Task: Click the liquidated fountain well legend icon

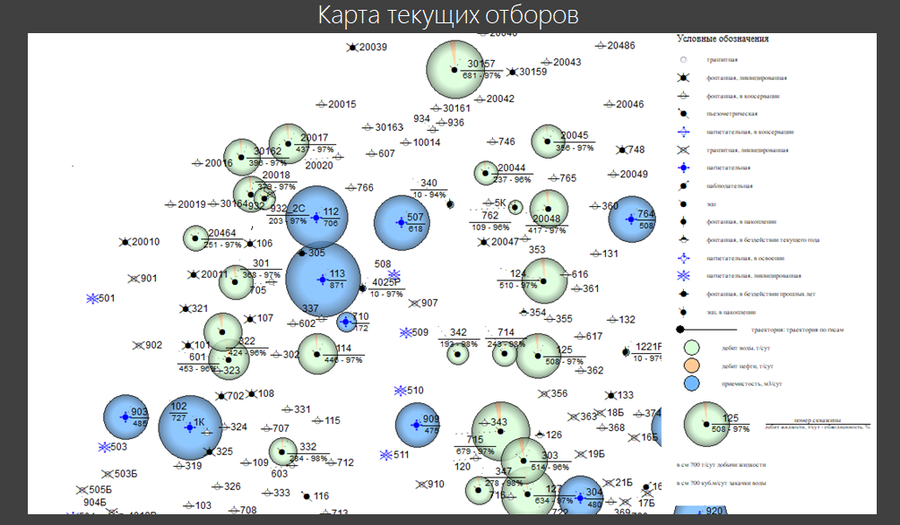Action: [683, 77]
